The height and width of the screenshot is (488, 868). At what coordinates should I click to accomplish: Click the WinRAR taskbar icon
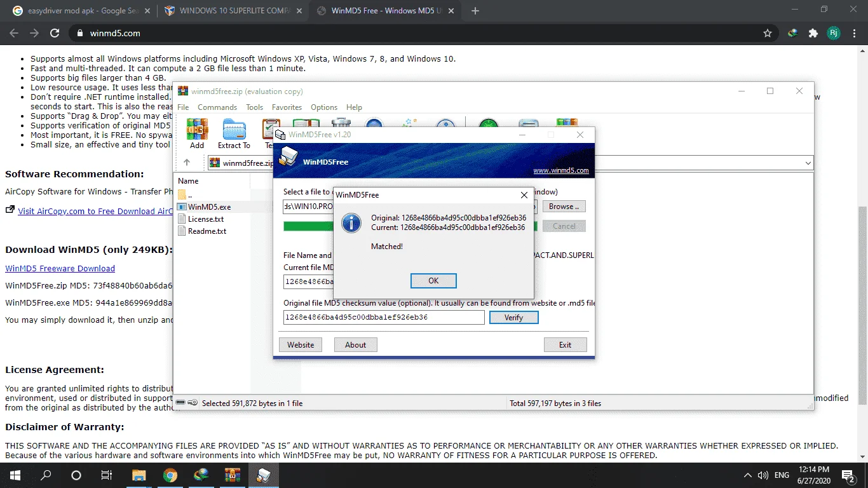tap(232, 475)
